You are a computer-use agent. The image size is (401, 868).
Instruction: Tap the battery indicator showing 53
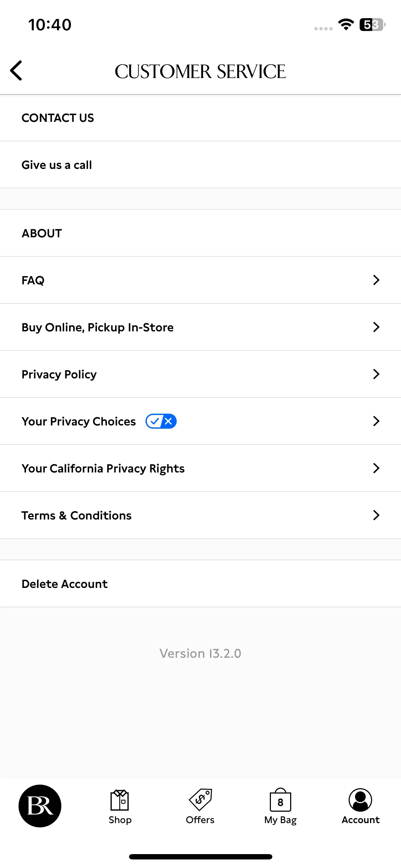372,25
